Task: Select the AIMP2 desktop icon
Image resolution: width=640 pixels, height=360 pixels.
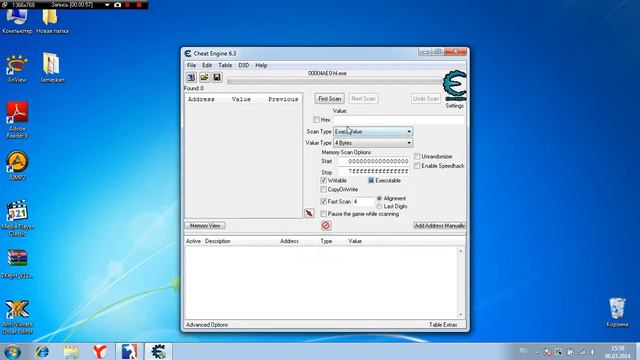Action: pyautogui.click(x=17, y=166)
